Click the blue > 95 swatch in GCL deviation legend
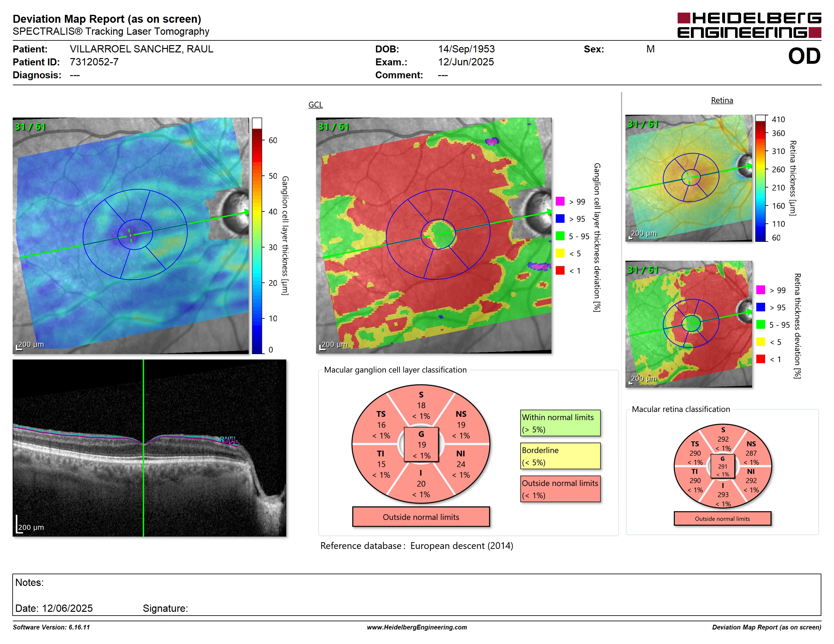Viewport: 834px width, 644px height. pos(560,218)
